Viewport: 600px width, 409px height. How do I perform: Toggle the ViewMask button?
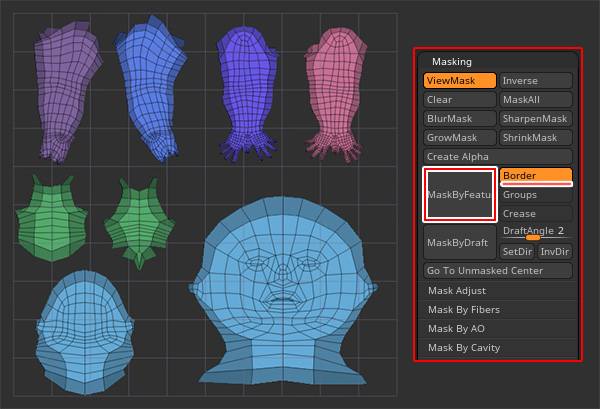pos(459,81)
